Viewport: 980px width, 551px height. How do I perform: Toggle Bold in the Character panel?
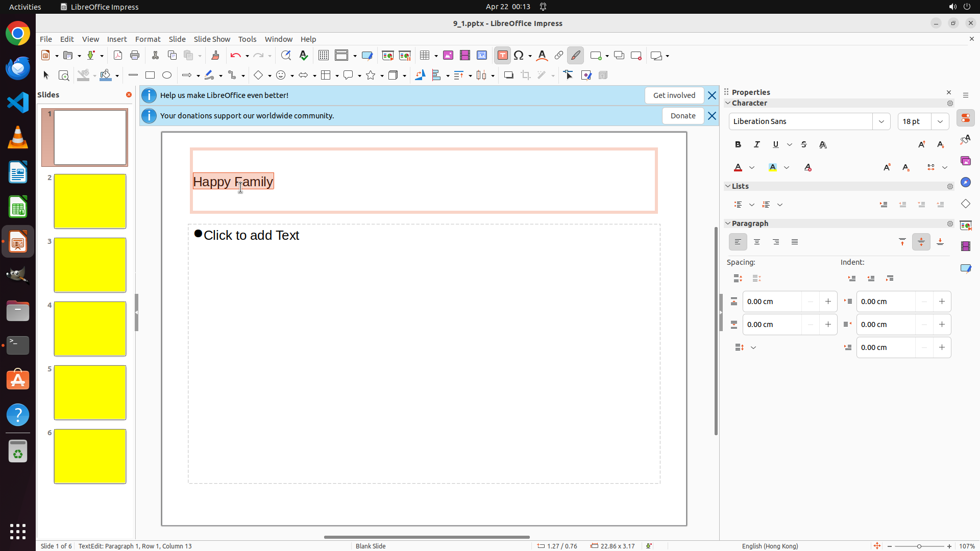pos(738,145)
